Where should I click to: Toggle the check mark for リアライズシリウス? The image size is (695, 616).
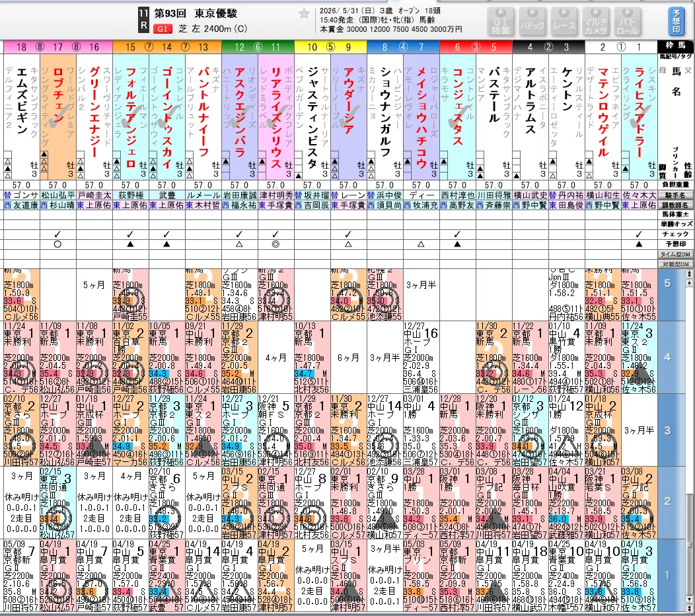pyautogui.click(x=275, y=234)
